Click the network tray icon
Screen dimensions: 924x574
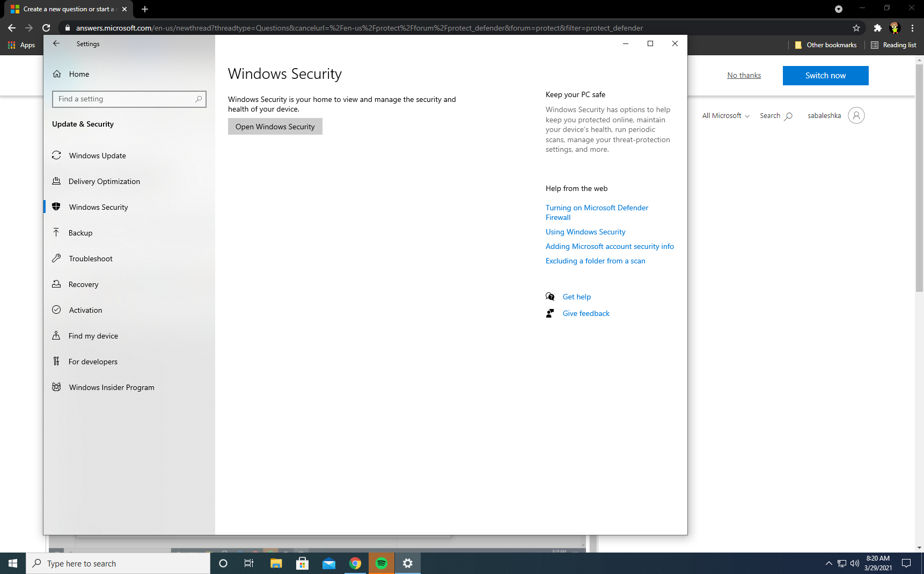tap(842, 563)
